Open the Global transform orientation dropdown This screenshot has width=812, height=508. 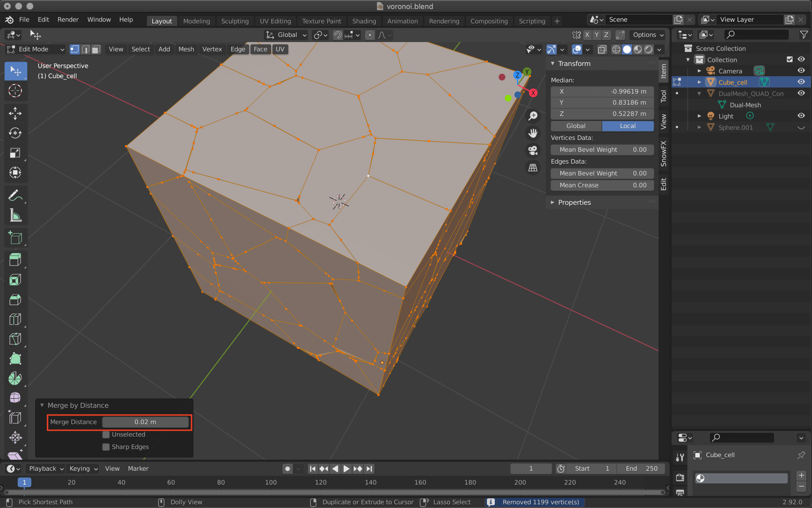(x=285, y=35)
